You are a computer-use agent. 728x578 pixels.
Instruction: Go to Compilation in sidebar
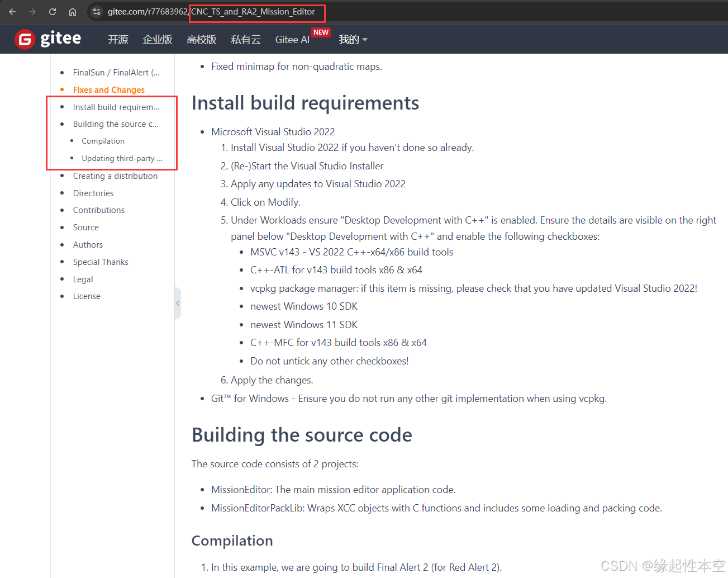[x=103, y=141]
